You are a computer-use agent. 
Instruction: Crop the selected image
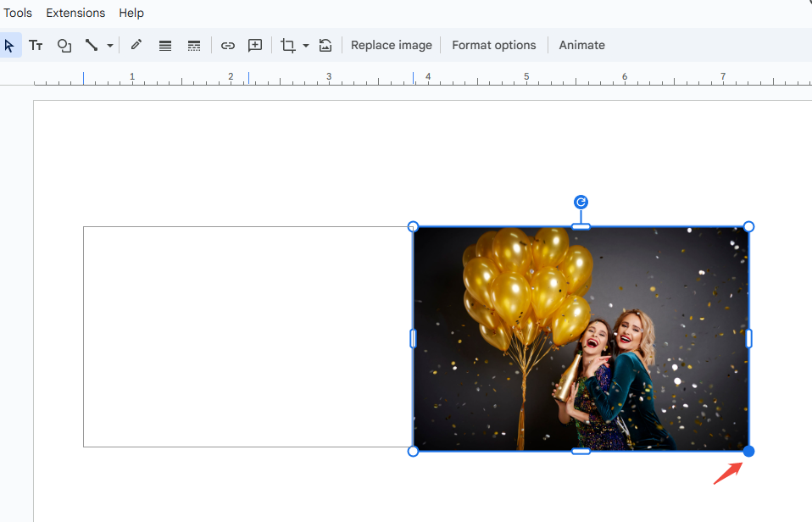[x=288, y=45]
